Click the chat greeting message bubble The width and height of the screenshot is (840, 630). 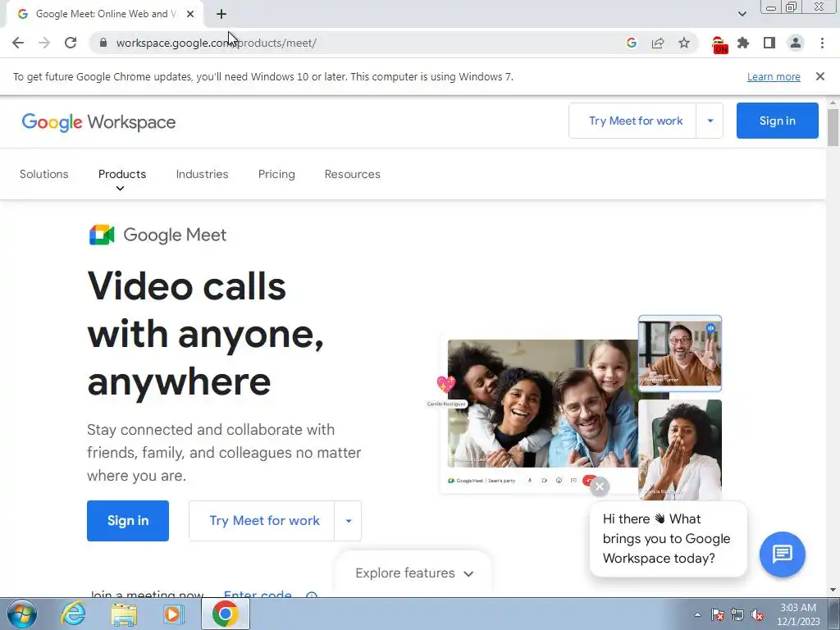click(x=668, y=539)
